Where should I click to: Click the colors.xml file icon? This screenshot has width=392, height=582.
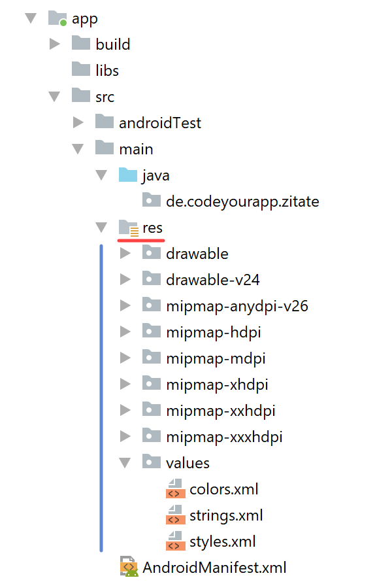(x=175, y=488)
